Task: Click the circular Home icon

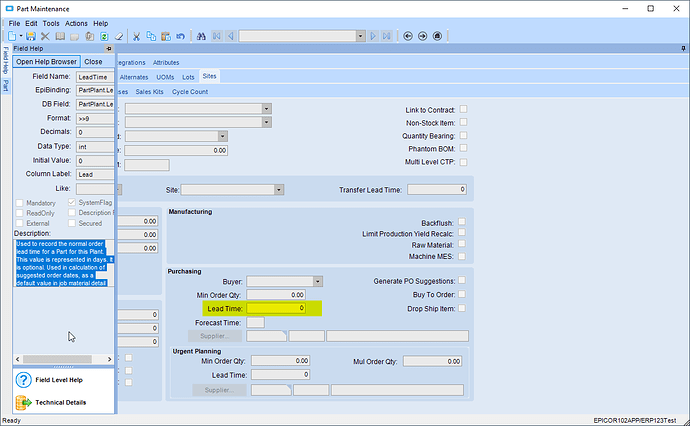Action: coord(437,36)
